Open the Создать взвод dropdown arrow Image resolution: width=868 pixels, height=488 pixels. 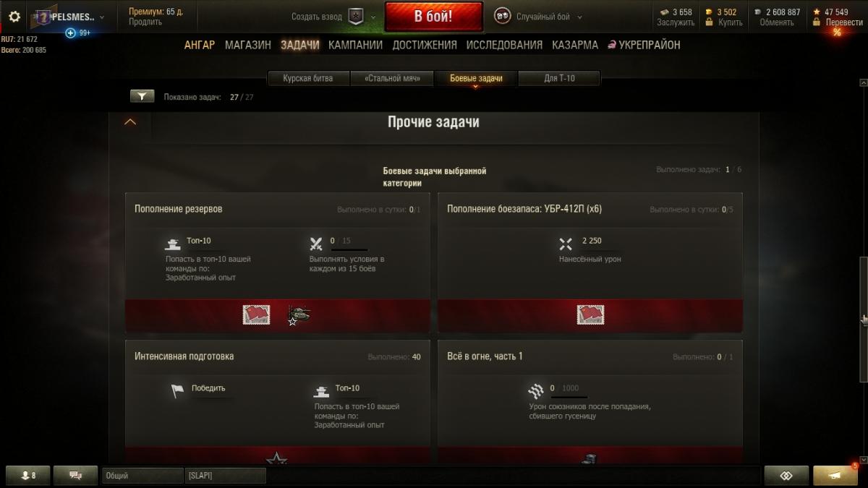[x=373, y=17]
